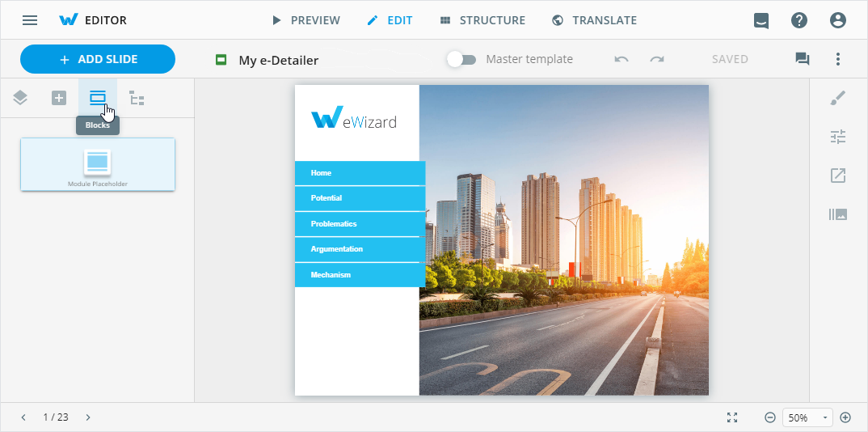This screenshot has width=868, height=432.
Task: Open the Layers panel icon
Action: [x=20, y=98]
